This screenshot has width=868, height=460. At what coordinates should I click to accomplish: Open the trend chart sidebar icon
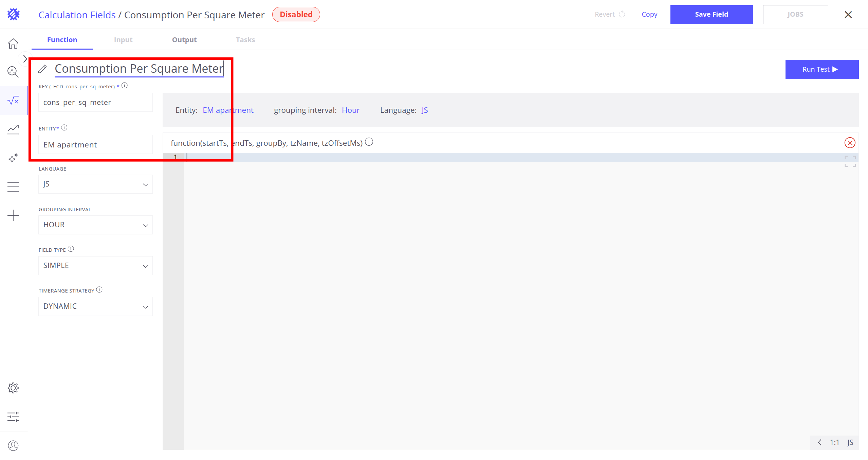13,129
